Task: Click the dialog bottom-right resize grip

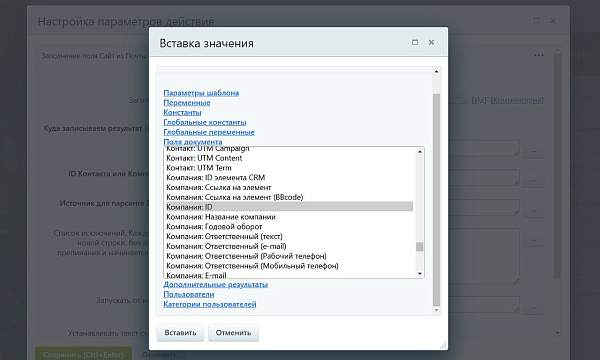Action: [443, 345]
